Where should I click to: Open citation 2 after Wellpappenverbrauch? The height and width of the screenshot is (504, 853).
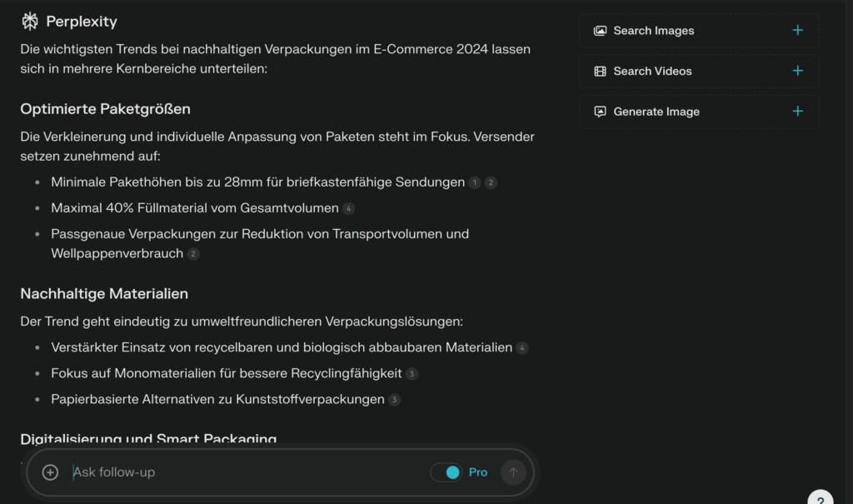(193, 254)
